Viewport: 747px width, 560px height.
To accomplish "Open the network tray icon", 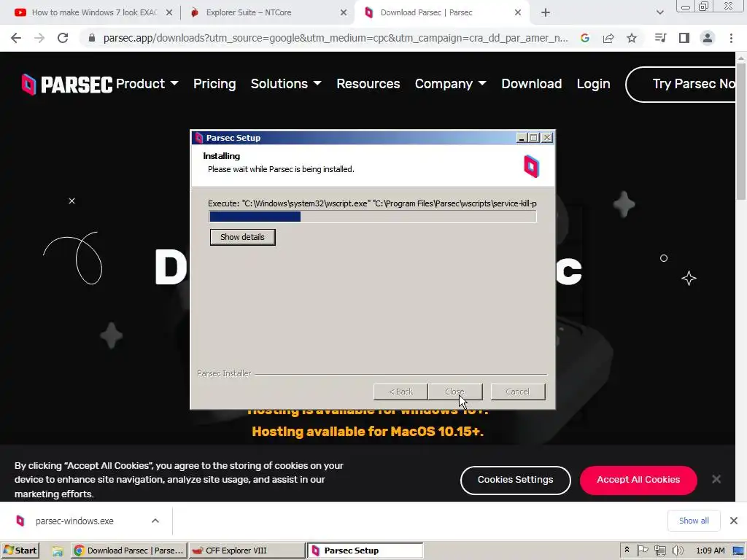I will point(659,551).
